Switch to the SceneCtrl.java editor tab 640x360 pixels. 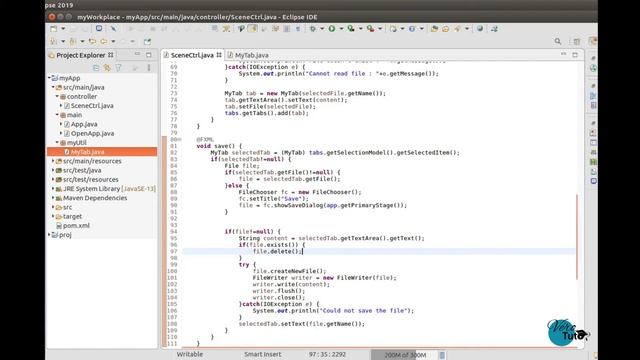[x=192, y=55]
